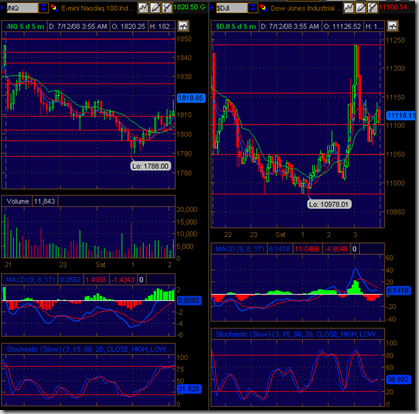The height and width of the screenshot is (414, 419).
Task: Click the mini chart icon beside /NQ info bar
Action: click(183, 26)
